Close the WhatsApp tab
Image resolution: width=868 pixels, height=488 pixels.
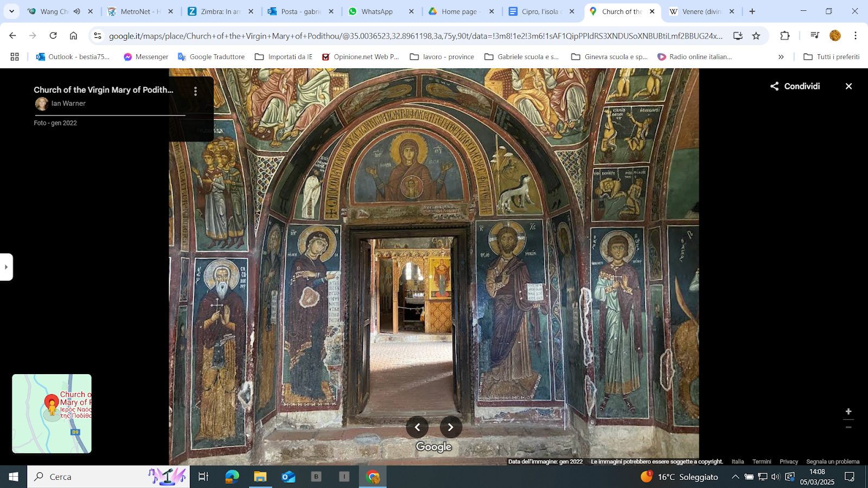click(411, 11)
